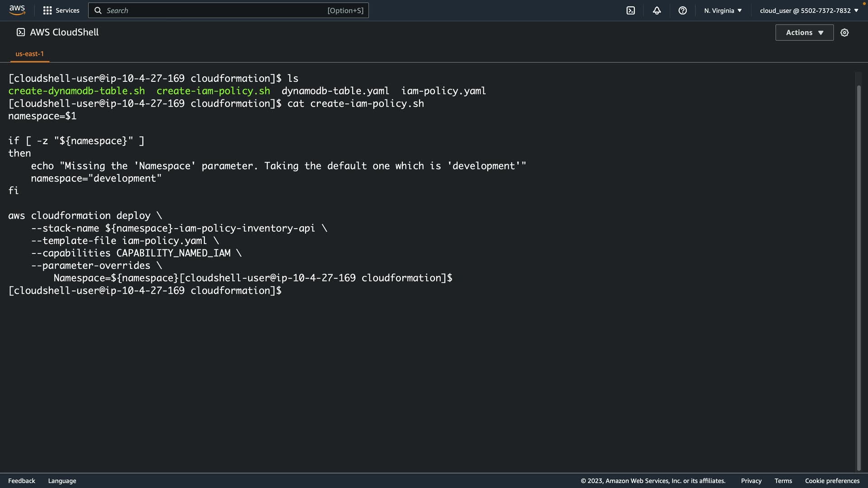
Task: Expand the N. Virginia region dropdown
Action: (x=722, y=10)
